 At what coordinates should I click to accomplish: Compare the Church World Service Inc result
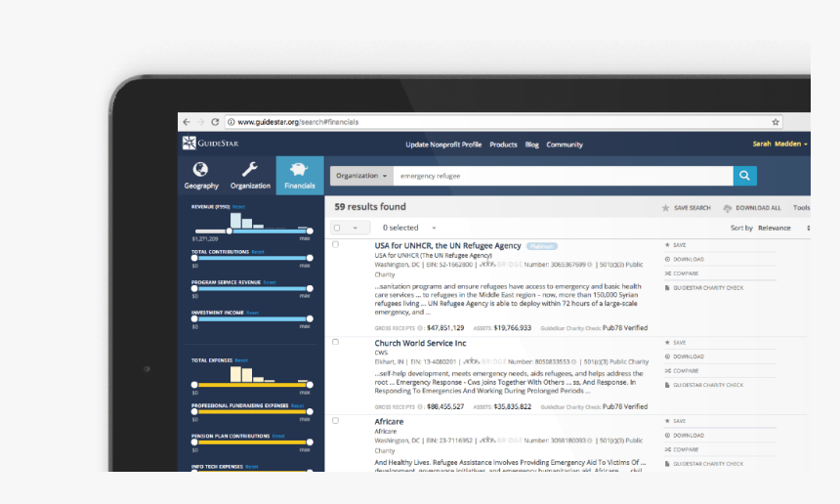(x=682, y=370)
